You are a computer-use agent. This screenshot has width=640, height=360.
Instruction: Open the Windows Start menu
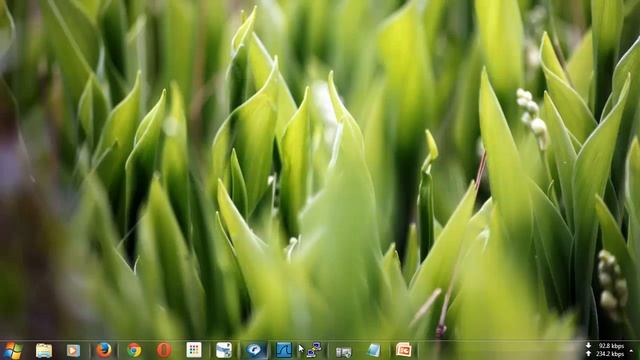pos(13,351)
